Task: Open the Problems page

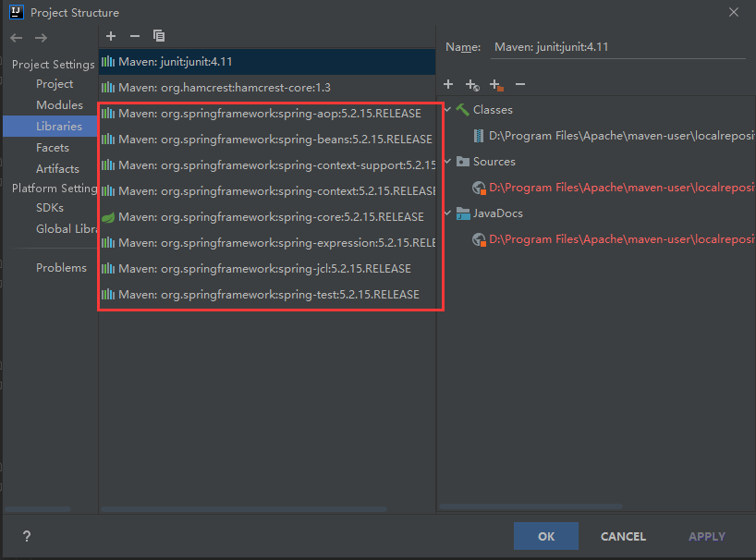Action: (61, 267)
